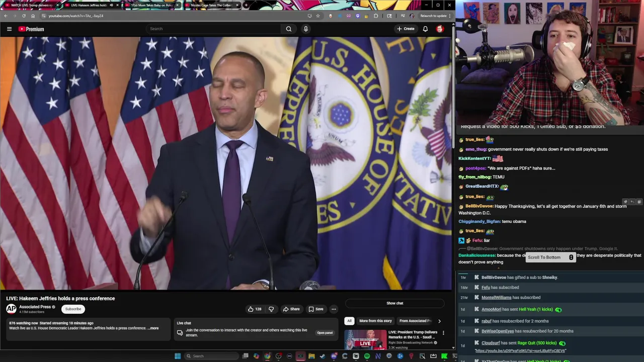Open Discord from the taskbar
This screenshot has width=644, height=362.
334,356
